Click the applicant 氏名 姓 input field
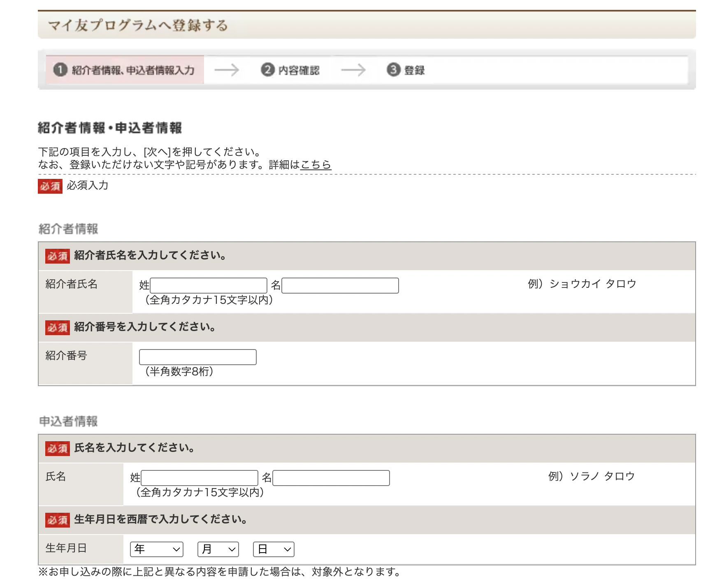Viewport: 724px width, 588px height. click(200, 478)
